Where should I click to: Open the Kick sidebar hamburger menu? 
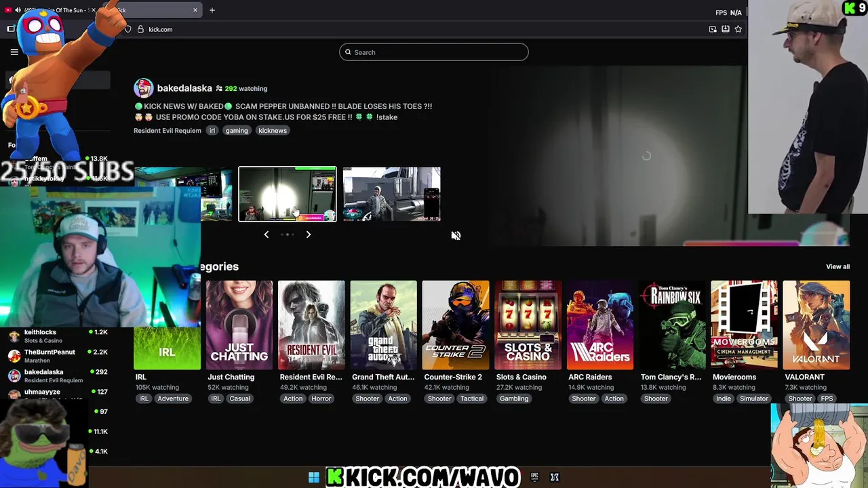pos(14,52)
